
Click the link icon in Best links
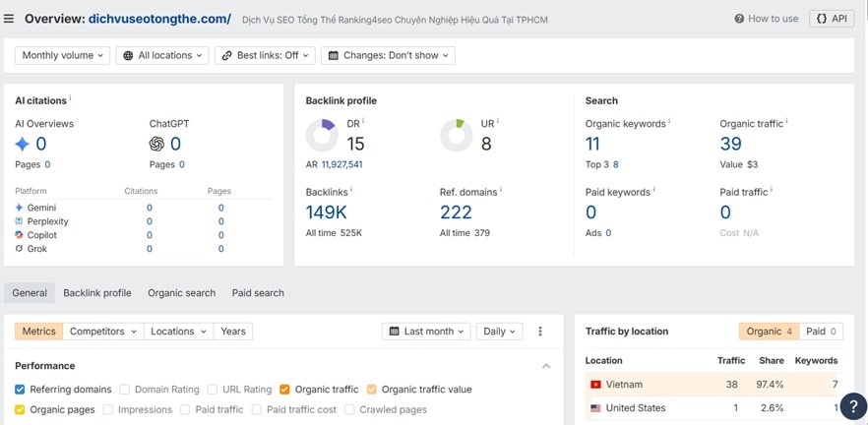(226, 55)
